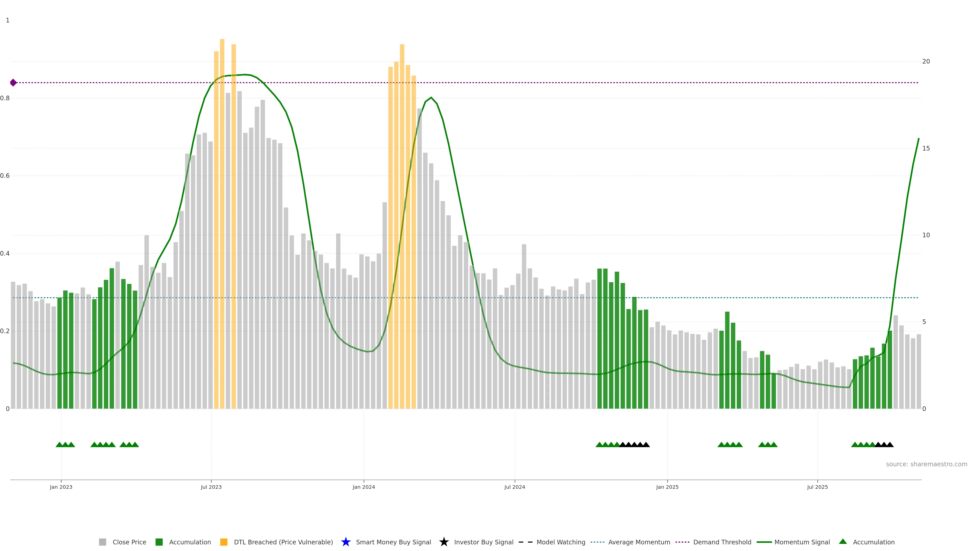Click the Demand Threshold purple dotted icon
This screenshot has width=980, height=551.
click(x=682, y=542)
